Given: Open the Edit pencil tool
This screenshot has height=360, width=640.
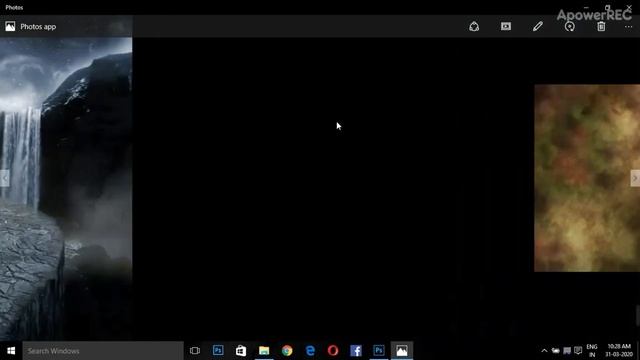Looking at the screenshot, I should point(538,27).
